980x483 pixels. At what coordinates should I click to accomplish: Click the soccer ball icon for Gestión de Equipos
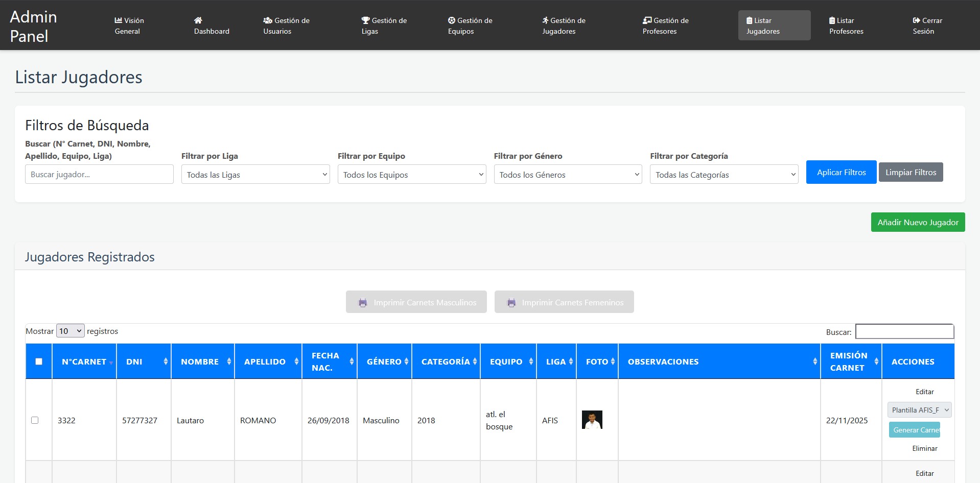coord(452,20)
